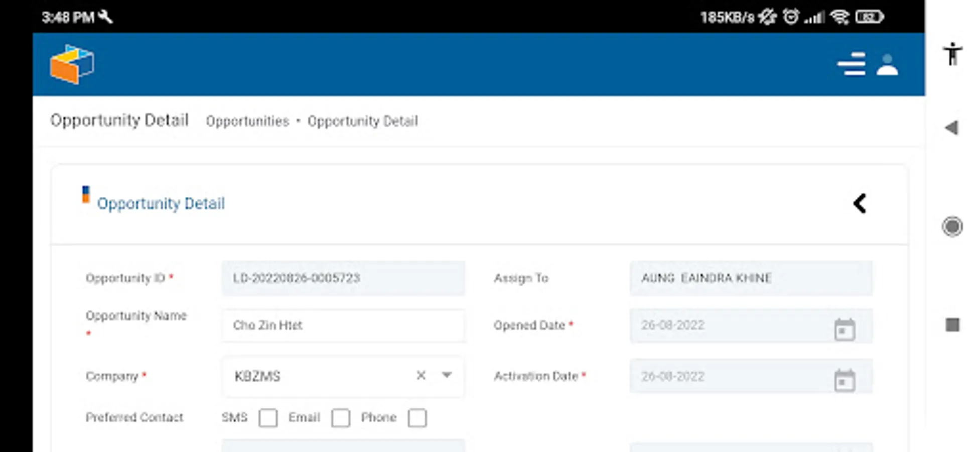Click the blue Opportunity Detail card heading
980x452 pixels.
161,203
